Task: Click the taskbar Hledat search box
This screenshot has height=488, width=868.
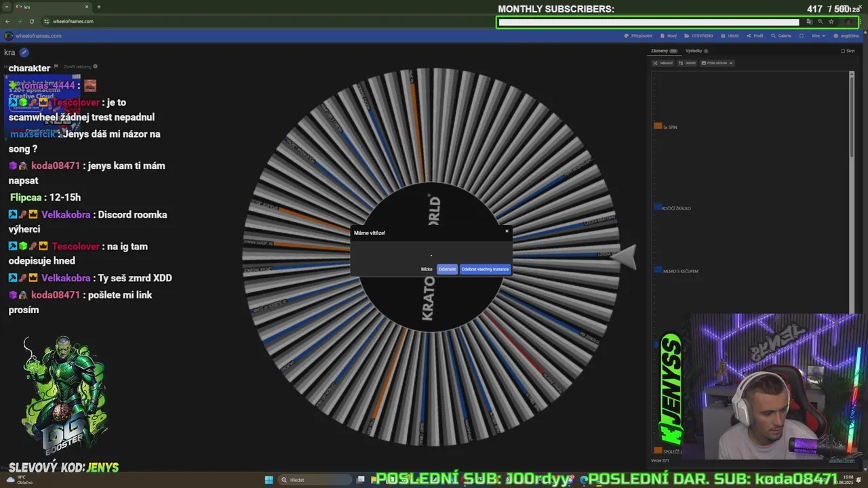Action: [315, 480]
